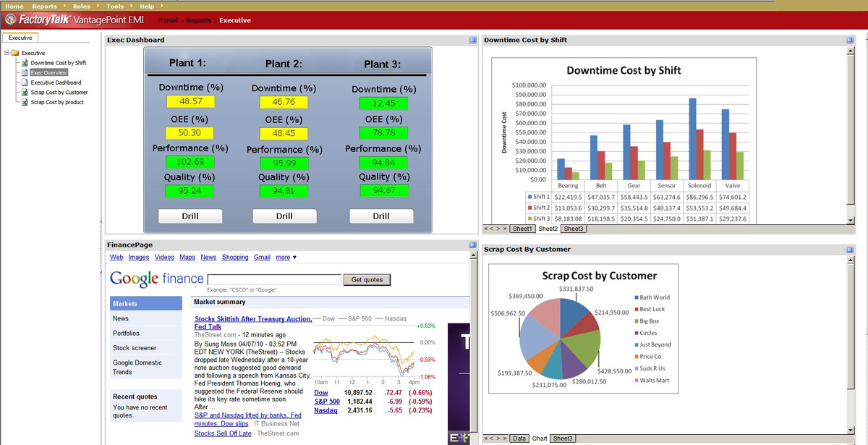
Task: Click the Scrap Cost by product report icon
Action: point(25,102)
